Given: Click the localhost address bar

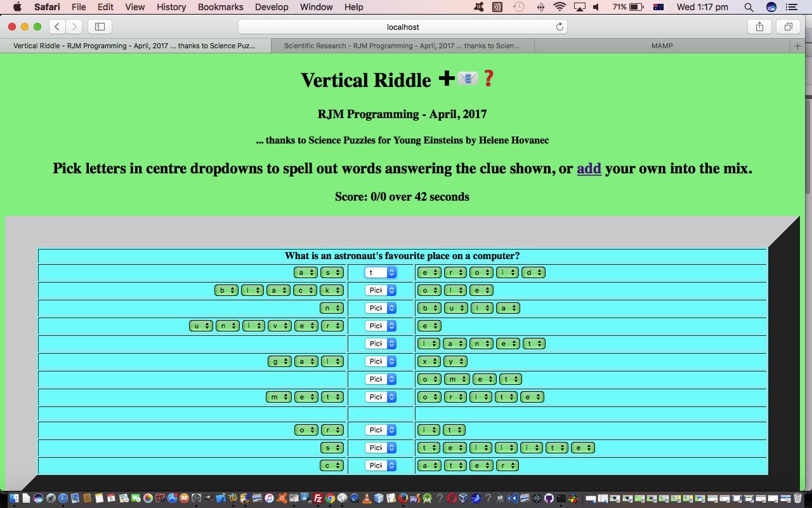Looking at the screenshot, I should click(403, 27).
